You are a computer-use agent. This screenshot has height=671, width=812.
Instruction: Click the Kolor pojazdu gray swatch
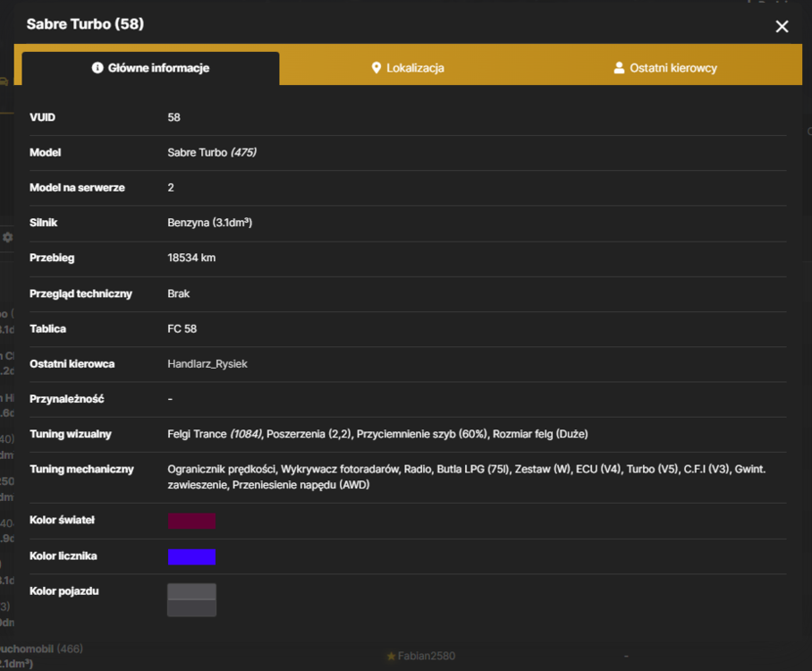191,600
